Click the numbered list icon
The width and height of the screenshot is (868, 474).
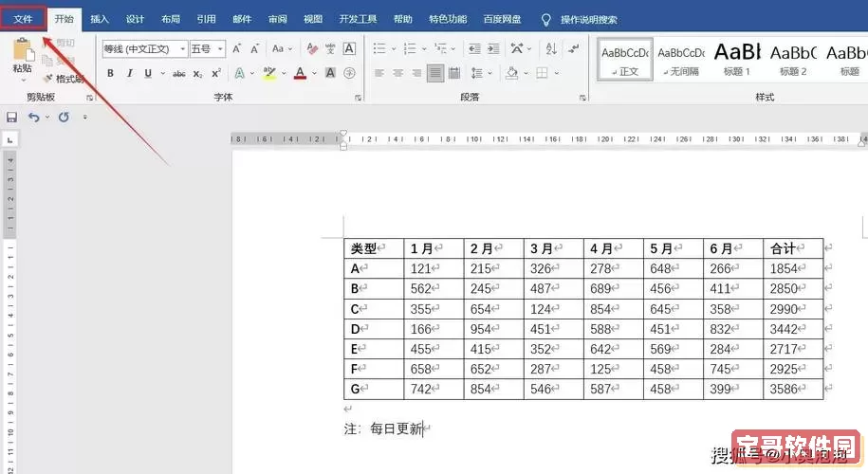(x=410, y=48)
